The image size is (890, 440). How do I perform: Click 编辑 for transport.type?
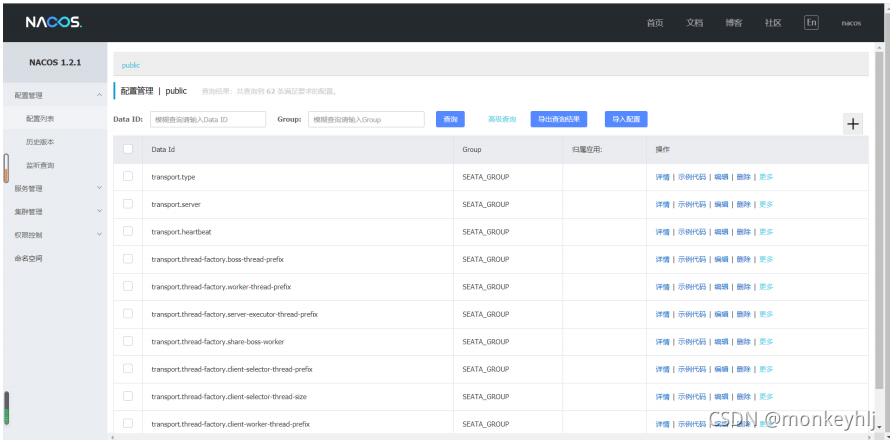click(x=721, y=177)
